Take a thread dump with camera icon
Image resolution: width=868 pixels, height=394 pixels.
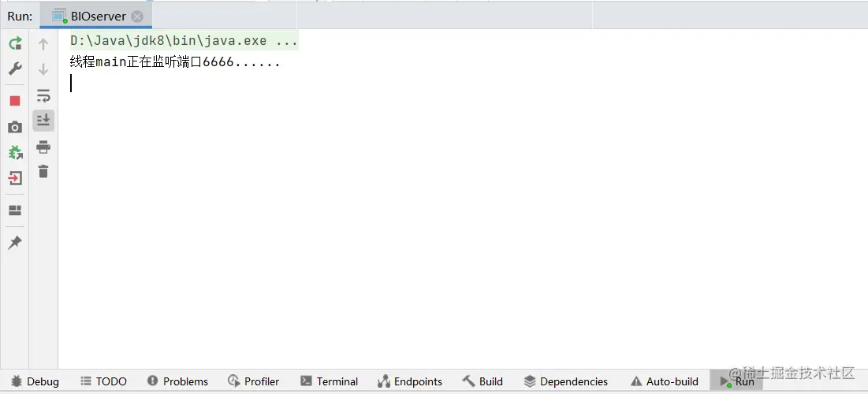point(15,128)
